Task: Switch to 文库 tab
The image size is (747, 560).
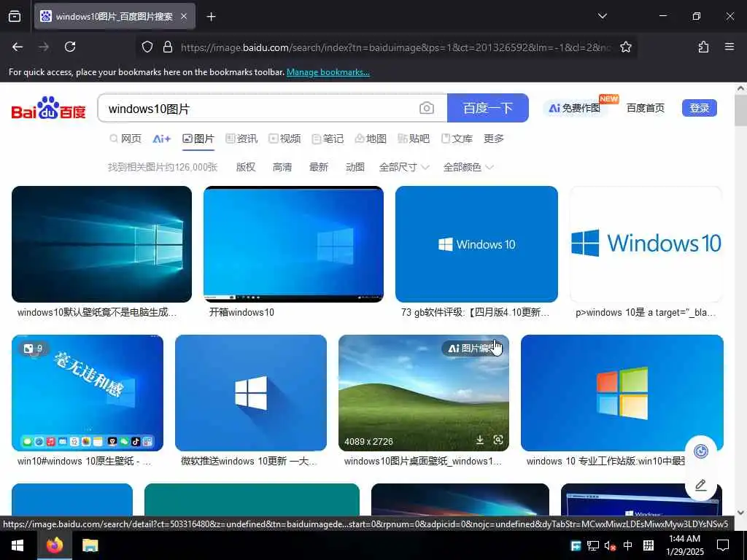Action: click(457, 139)
